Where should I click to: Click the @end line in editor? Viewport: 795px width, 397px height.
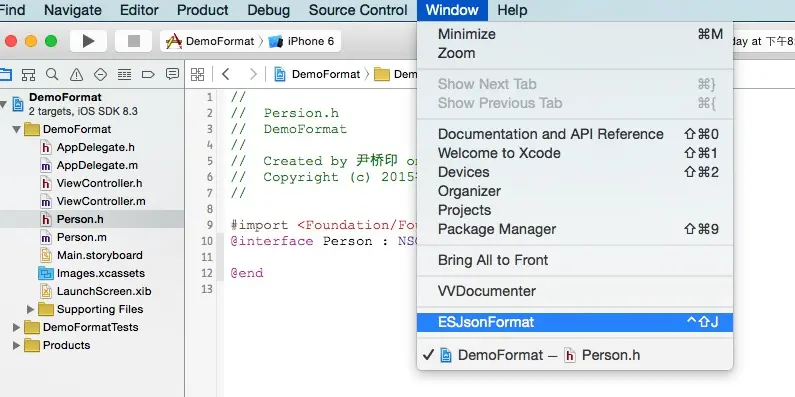247,273
